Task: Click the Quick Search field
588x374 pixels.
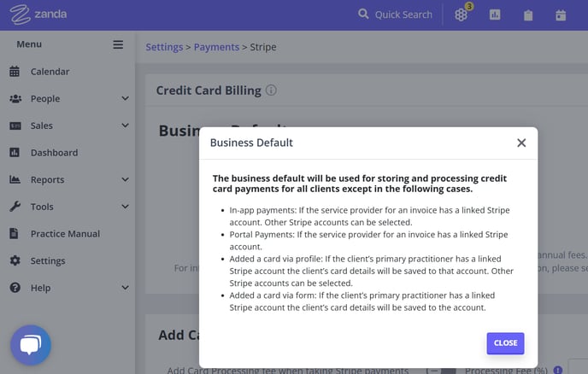Action: (395, 15)
